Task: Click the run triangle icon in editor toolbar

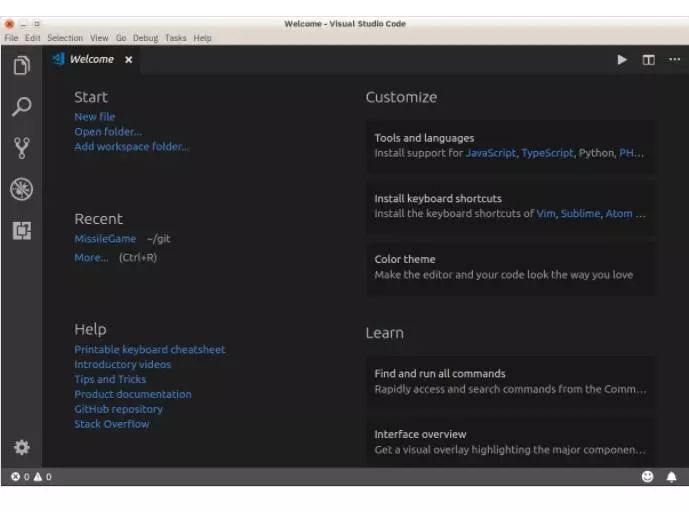Action: pos(621,59)
